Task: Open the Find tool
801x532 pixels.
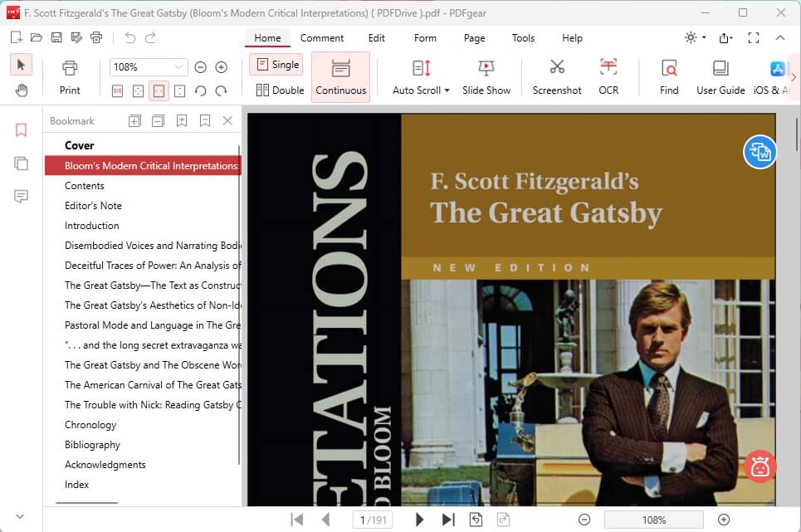Action: point(669,77)
